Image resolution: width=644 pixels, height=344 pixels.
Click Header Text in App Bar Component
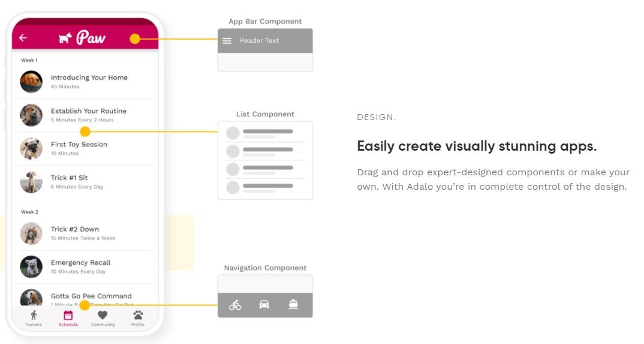click(259, 40)
